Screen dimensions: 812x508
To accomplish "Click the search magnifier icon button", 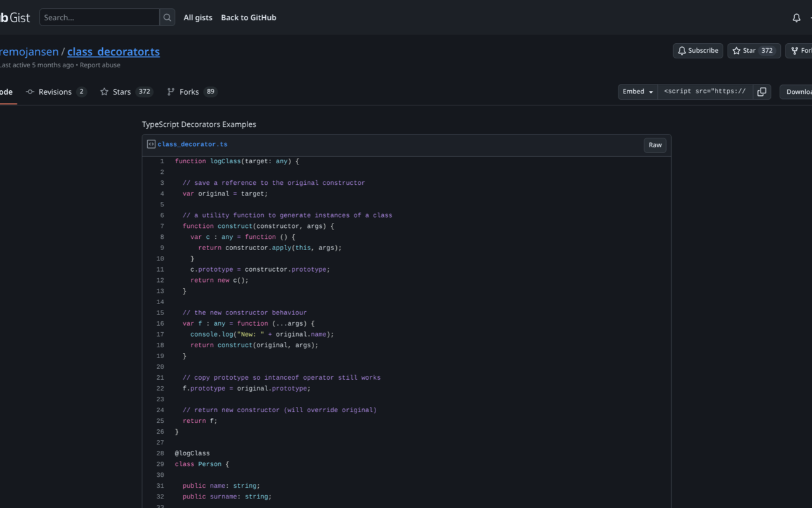I will click(167, 18).
